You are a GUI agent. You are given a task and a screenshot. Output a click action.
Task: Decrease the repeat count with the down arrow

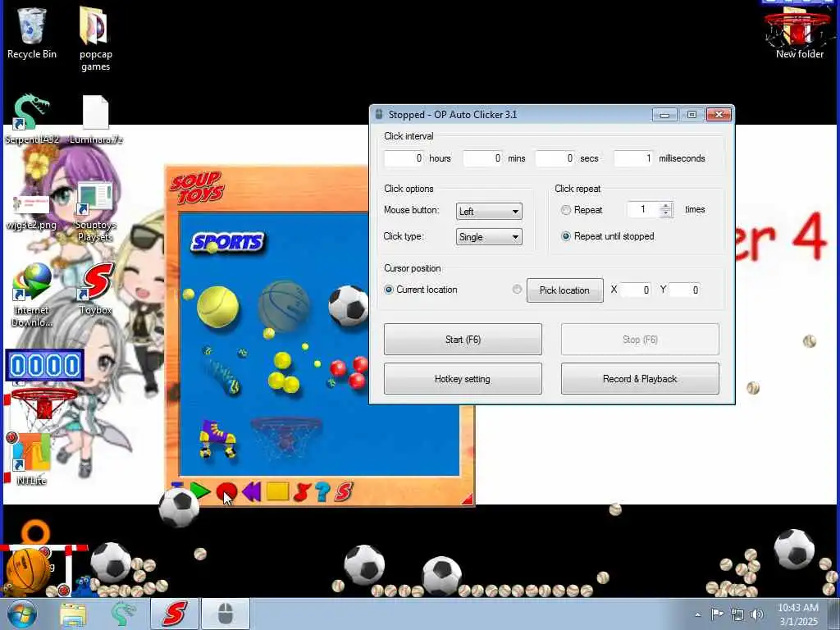pyautogui.click(x=666, y=213)
